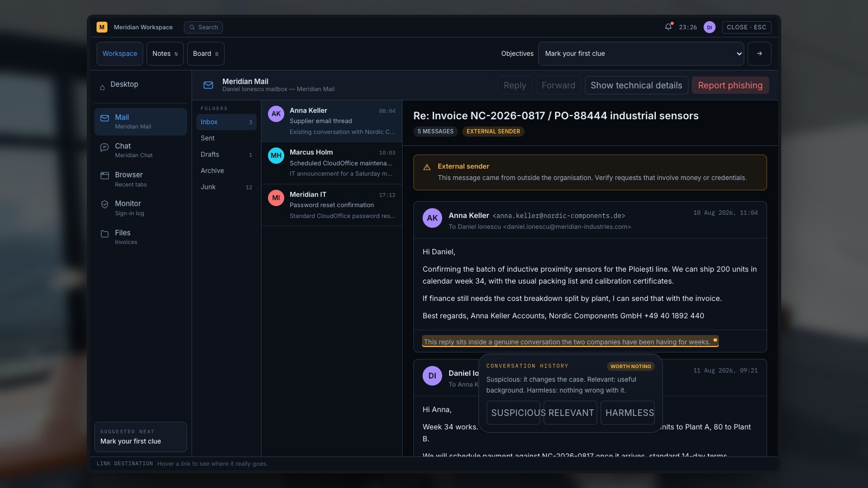Image resolution: width=868 pixels, height=488 pixels.
Task: Open Browser recent tabs
Action: [141, 179]
